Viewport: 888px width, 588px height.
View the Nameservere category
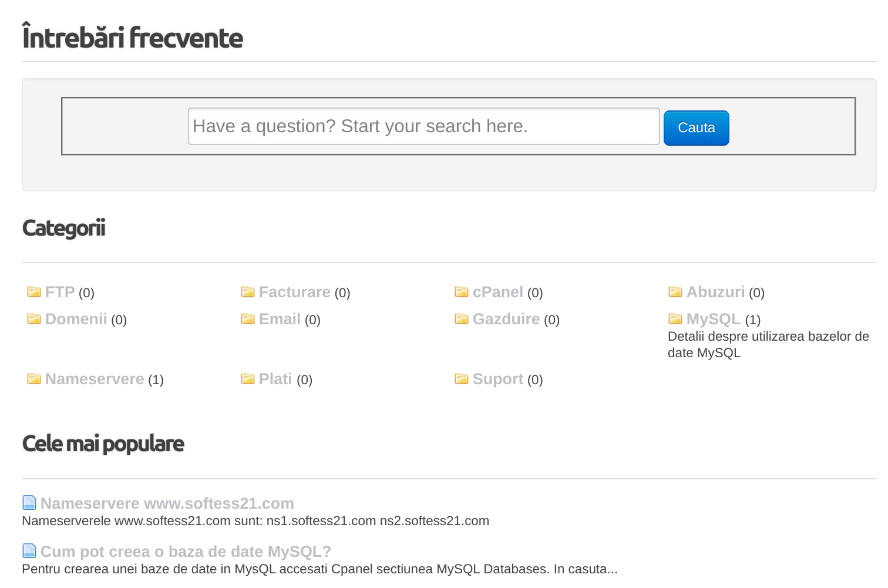pyautogui.click(x=95, y=379)
